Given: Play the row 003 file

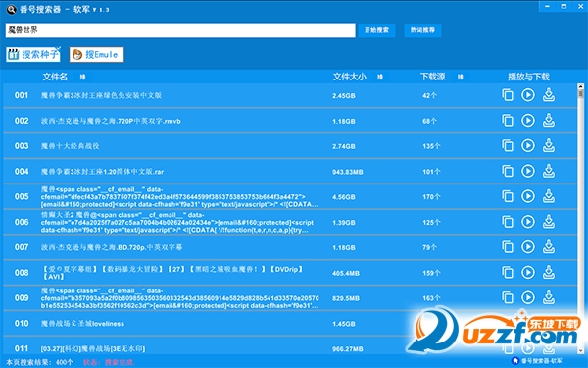Looking at the screenshot, I should (x=528, y=145).
